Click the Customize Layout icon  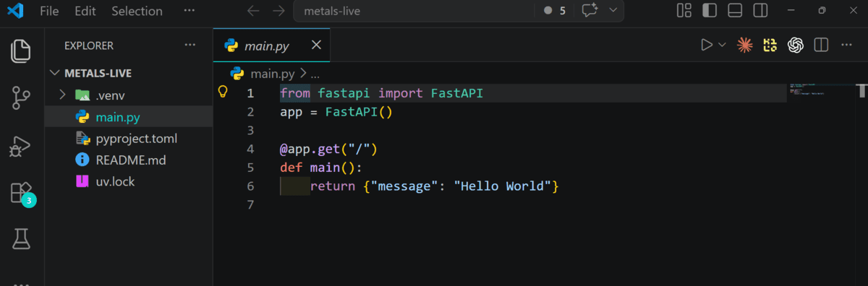pos(684,11)
